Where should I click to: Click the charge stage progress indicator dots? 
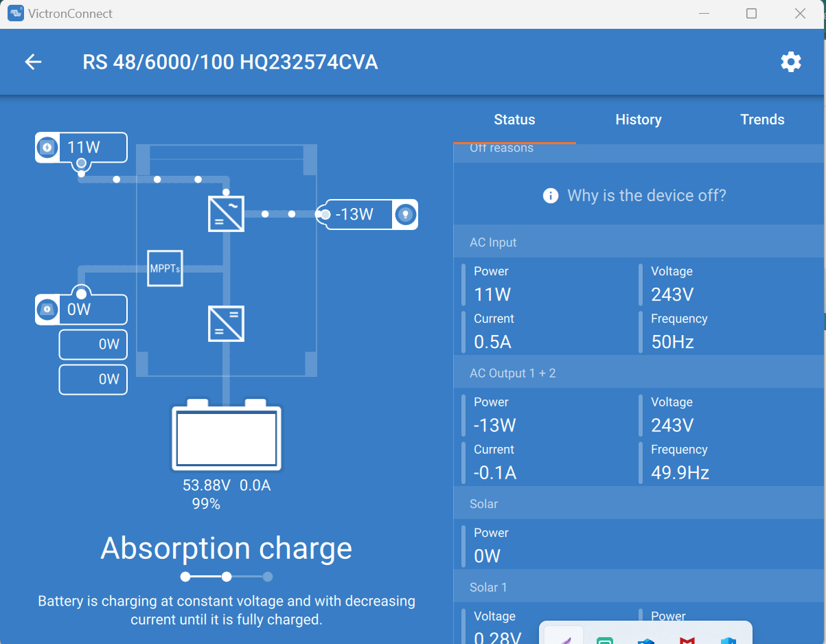[x=227, y=577]
